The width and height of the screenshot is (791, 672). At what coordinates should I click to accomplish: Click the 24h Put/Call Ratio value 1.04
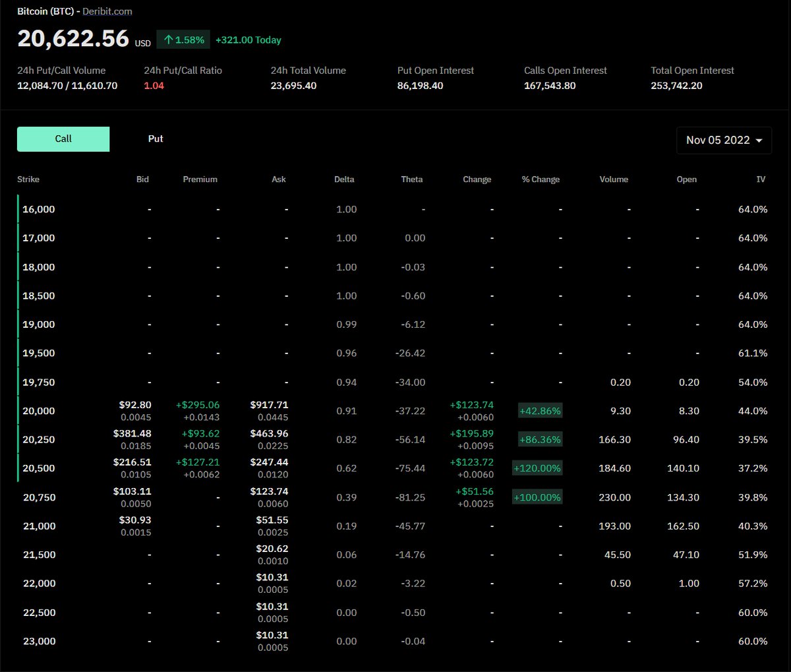(153, 85)
